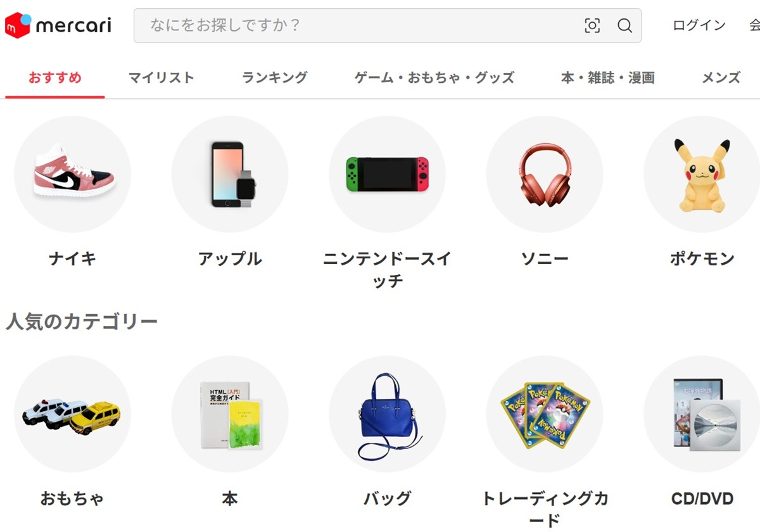
Task: Open the trading cards category icon
Action: point(545,414)
